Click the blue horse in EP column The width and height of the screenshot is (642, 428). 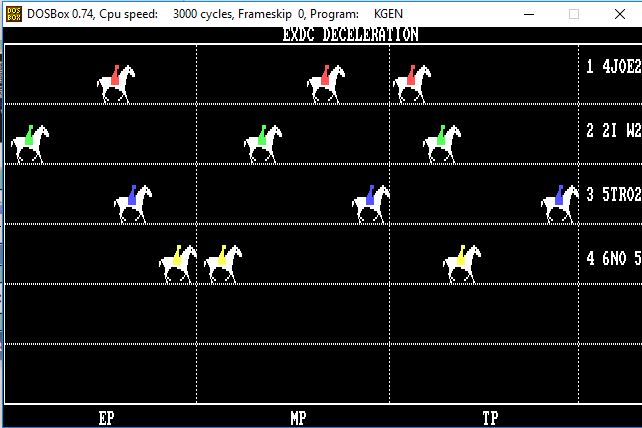click(x=133, y=204)
